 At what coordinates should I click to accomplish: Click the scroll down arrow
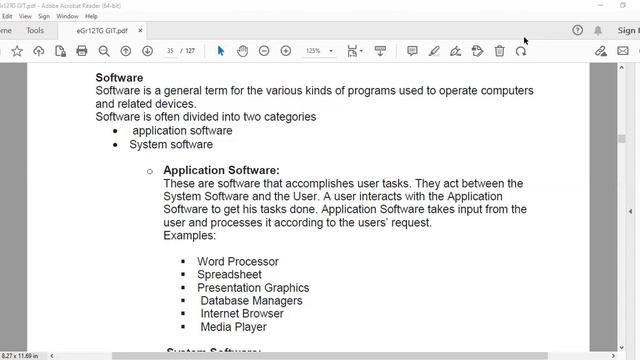click(x=622, y=348)
